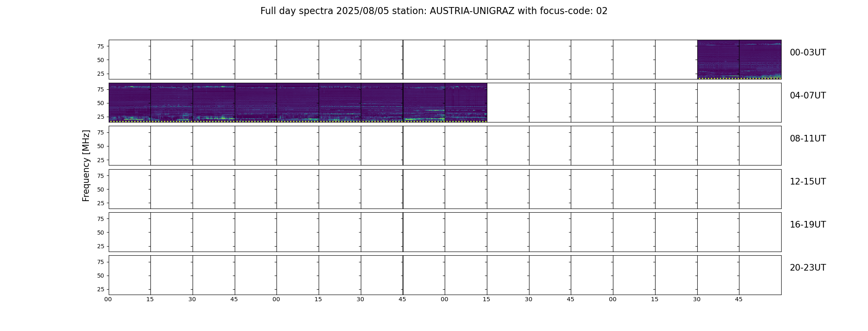
Task: Click the 25 MHz tick of the 04-07UT row
Action: [100, 117]
